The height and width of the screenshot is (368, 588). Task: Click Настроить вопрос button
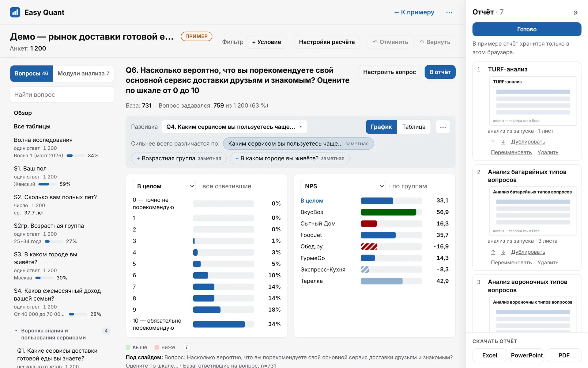(x=390, y=72)
